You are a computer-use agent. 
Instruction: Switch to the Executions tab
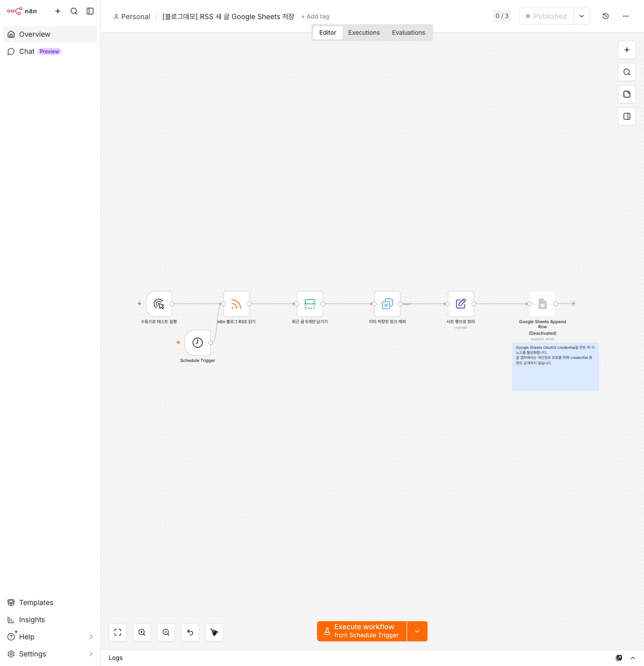364,33
